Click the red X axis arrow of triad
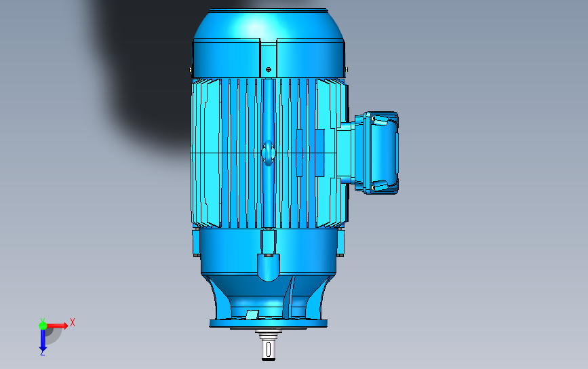The width and height of the screenshot is (588, 369). click(58, 326)
